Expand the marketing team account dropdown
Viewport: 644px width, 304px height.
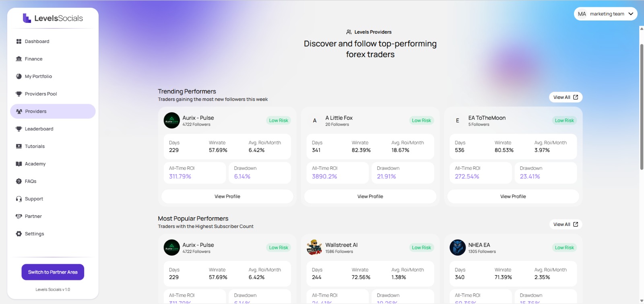point(605,14)
